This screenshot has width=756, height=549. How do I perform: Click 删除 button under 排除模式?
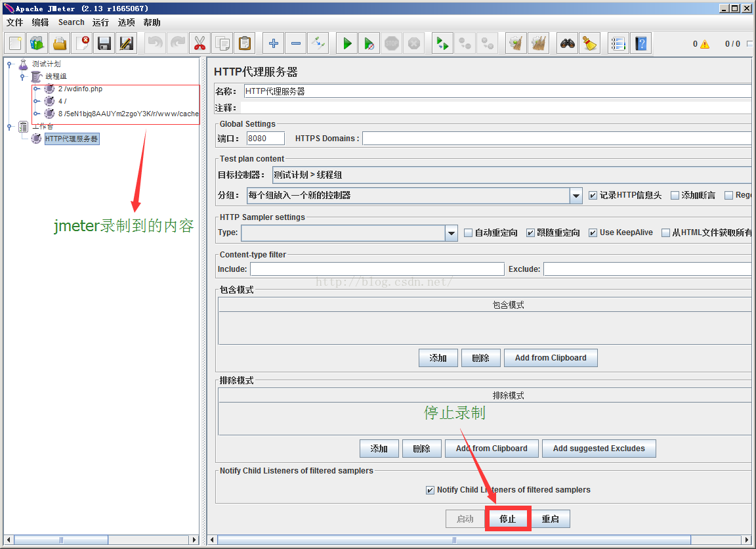point(421,448)
